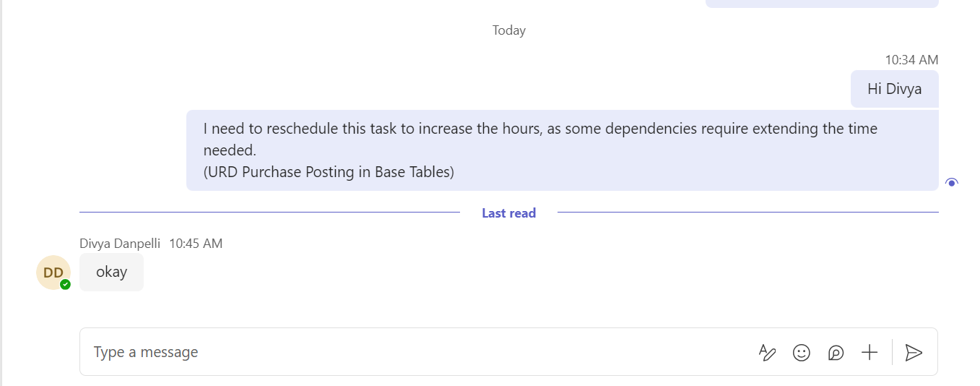This screenshot has width=980, height=386.
Task: Click the purple Seen eye indicator
Action: point(952,182)
